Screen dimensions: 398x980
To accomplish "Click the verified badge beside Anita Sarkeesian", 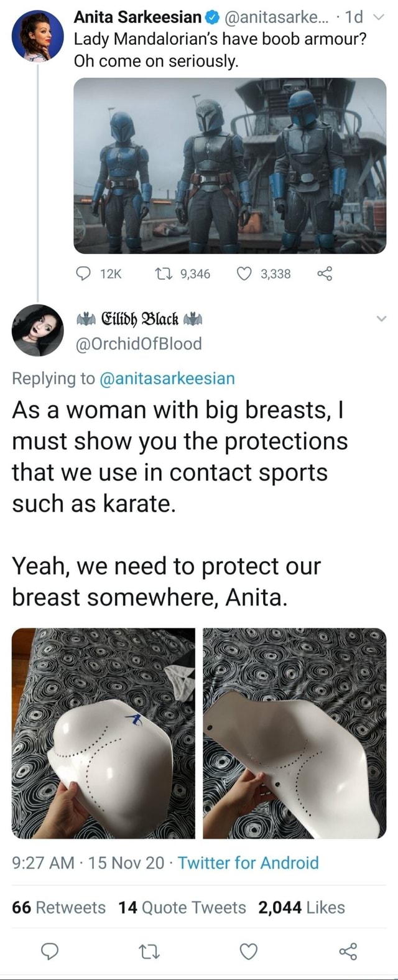I will coord(210,18).
